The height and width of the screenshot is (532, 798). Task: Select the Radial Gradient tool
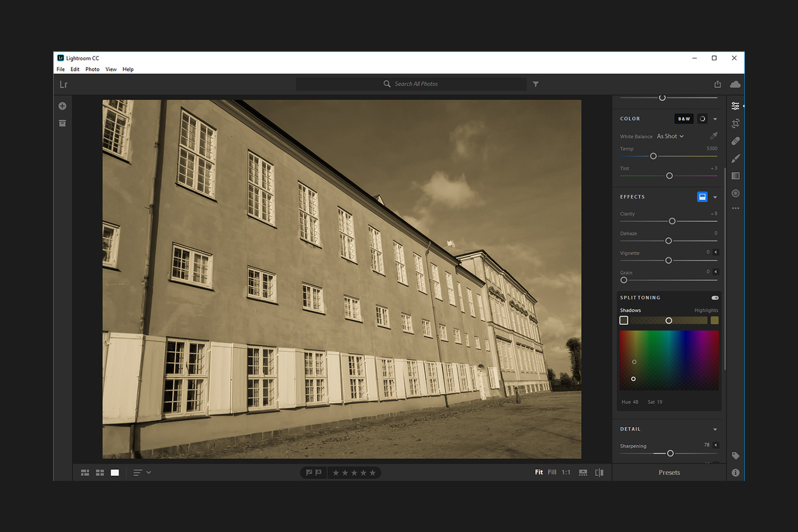736,193
